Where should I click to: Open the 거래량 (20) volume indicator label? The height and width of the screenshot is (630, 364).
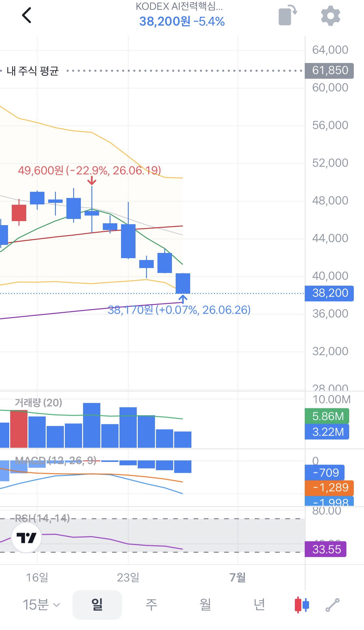tap(39, 403)
